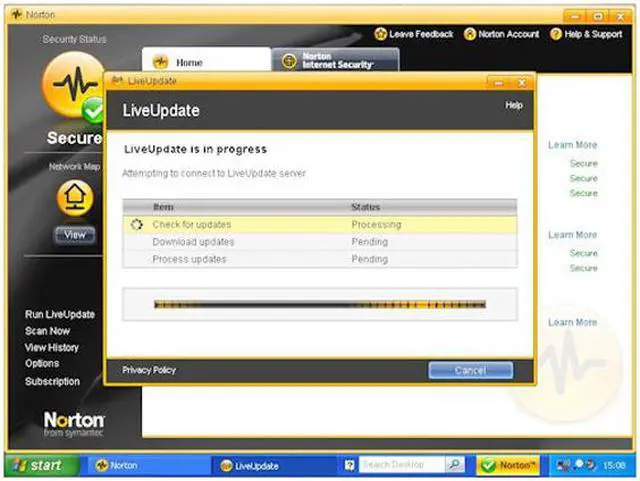
Task: Click the Norton checkmark tray button
Action: (509, 465)
